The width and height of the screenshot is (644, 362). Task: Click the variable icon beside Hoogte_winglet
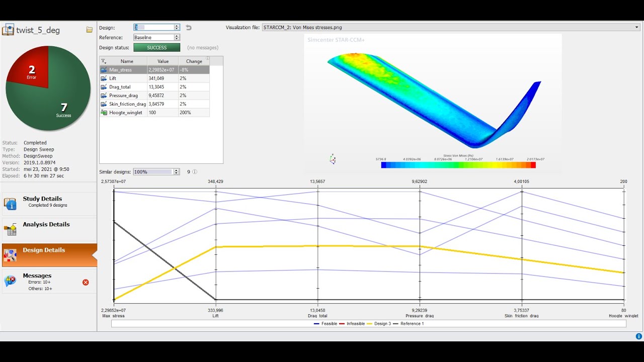(104, 113)
